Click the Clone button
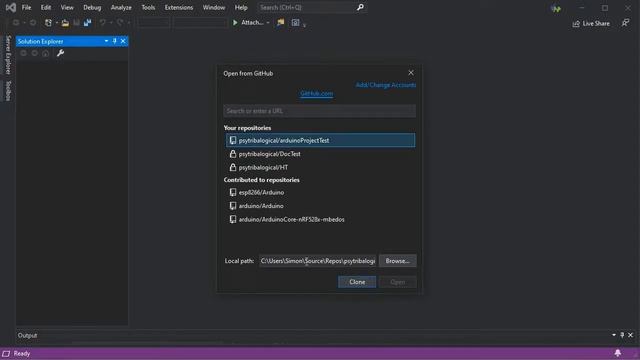 tap(357, 282)
